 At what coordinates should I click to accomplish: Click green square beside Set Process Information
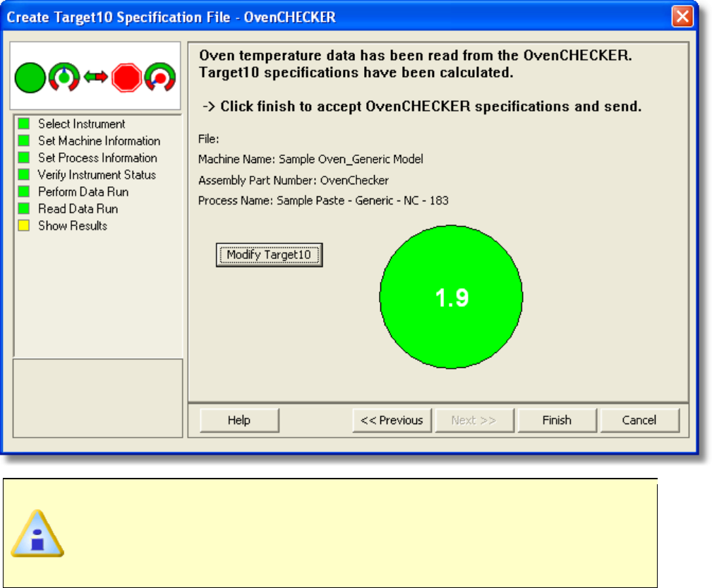point(24,157)
